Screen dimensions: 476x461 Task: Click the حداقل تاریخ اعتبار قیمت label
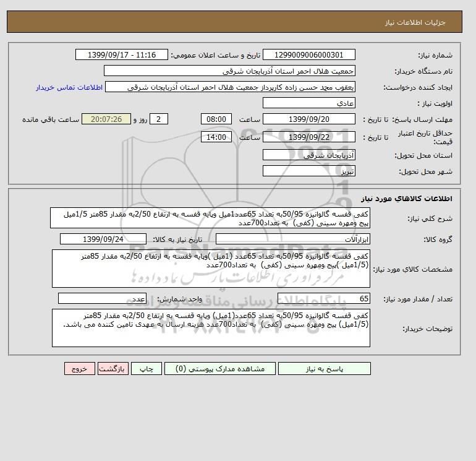(425, 137)
